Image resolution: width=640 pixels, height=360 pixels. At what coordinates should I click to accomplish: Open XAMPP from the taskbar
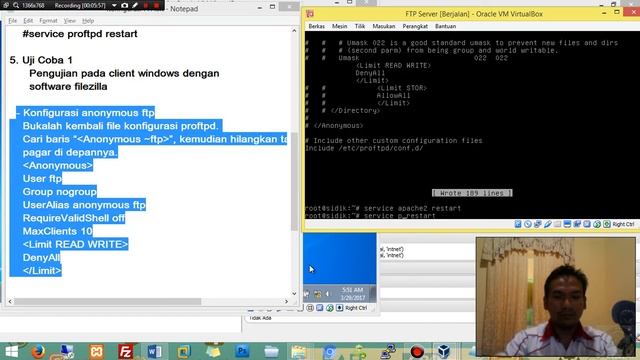click(x=96, y=351)
